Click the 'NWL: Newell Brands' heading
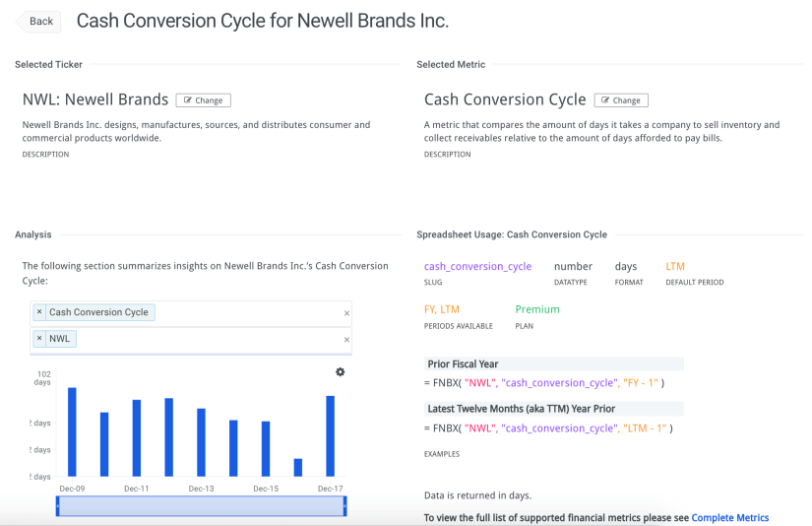The height and width of the screenshot is (526, 812). pyautogui.click(x=95, y=99)
